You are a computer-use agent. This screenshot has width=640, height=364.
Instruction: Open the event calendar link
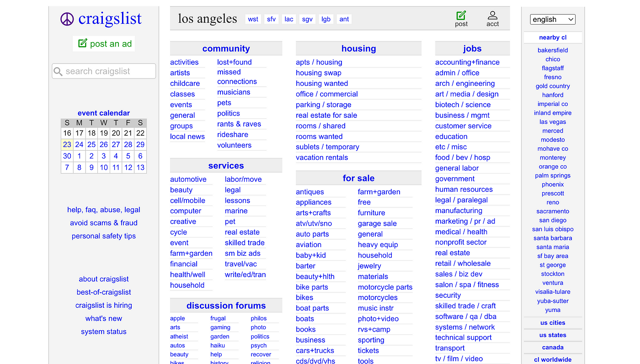tap(104, 113)
